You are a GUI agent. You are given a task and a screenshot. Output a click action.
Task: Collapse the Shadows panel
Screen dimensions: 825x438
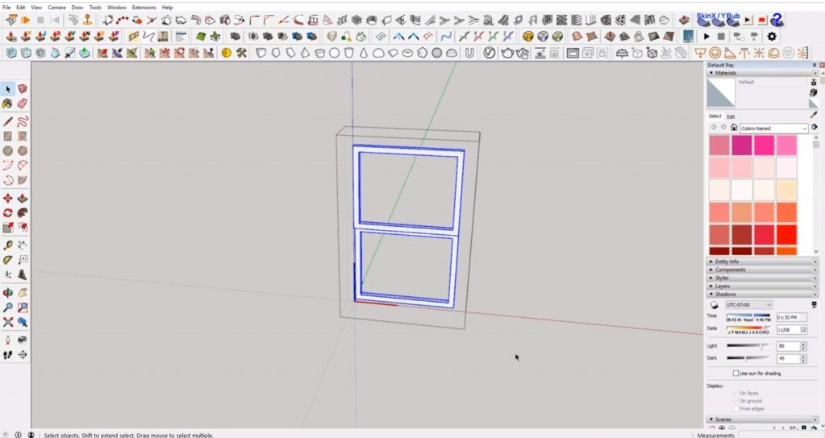pos(761,294)
